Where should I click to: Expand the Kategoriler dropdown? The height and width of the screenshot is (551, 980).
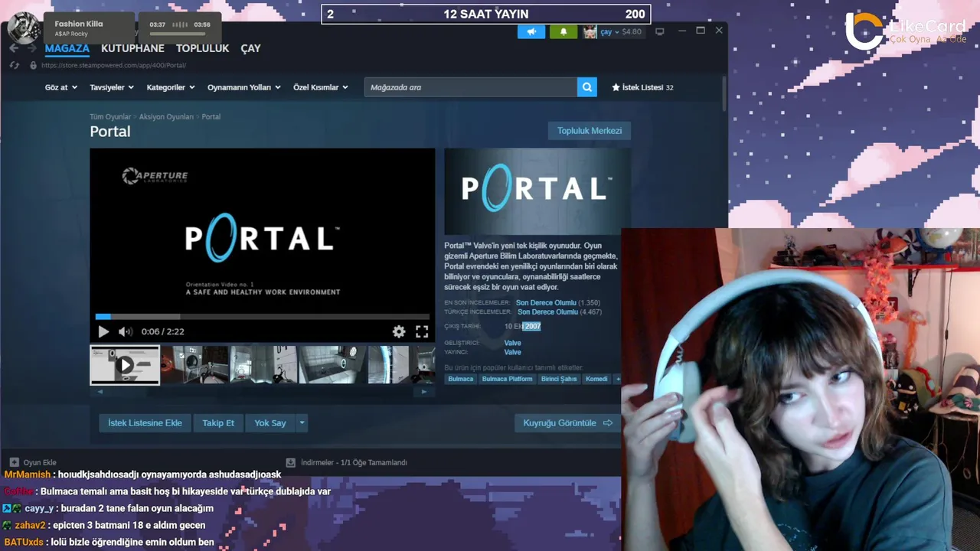171,87
